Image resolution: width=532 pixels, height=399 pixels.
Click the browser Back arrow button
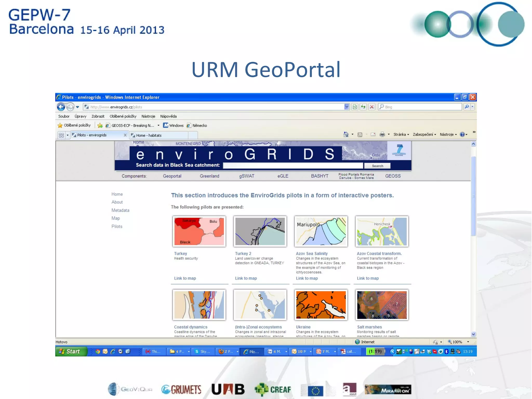coord(61,107)
